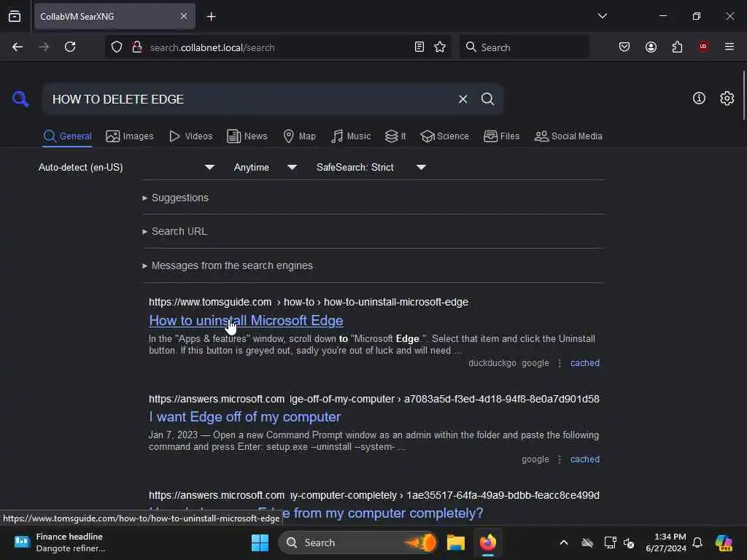The height and width of the screenshot is (560, 747).
Task: Click the HOW TO DELETE EDGE query field
Action: 248,99
